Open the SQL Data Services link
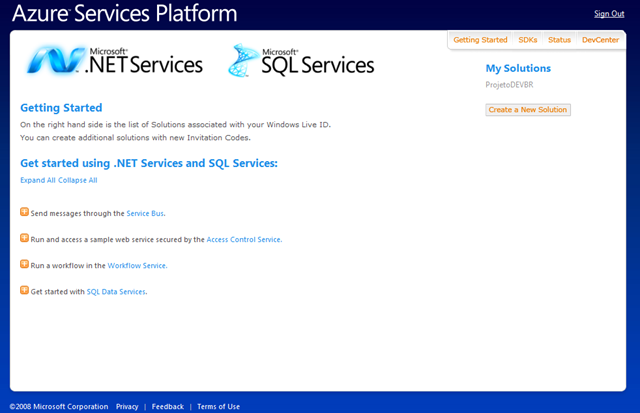This screenshot has height=413, width=640. 117,292
